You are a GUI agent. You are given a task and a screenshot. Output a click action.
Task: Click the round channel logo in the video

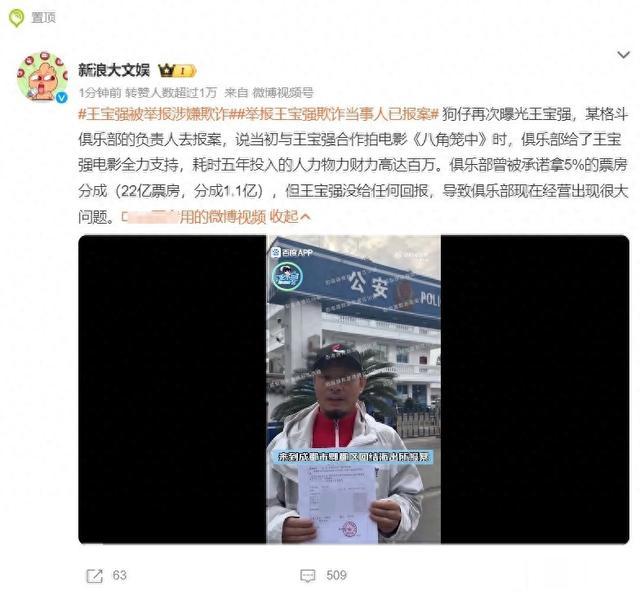(287, 276)
